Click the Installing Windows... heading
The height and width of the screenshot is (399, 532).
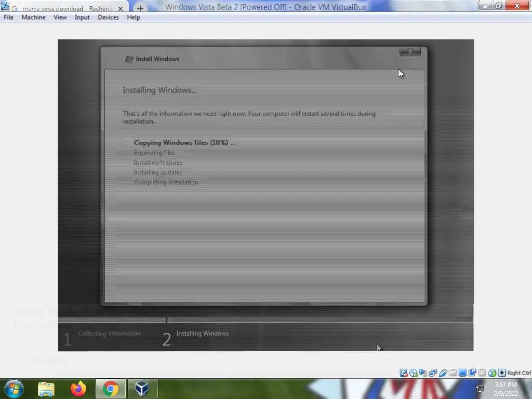click(x=159, y=90)
